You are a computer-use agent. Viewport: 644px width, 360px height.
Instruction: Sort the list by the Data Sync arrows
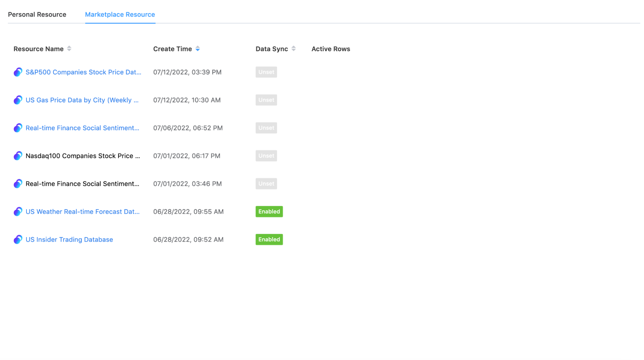(x=293, y=49)
